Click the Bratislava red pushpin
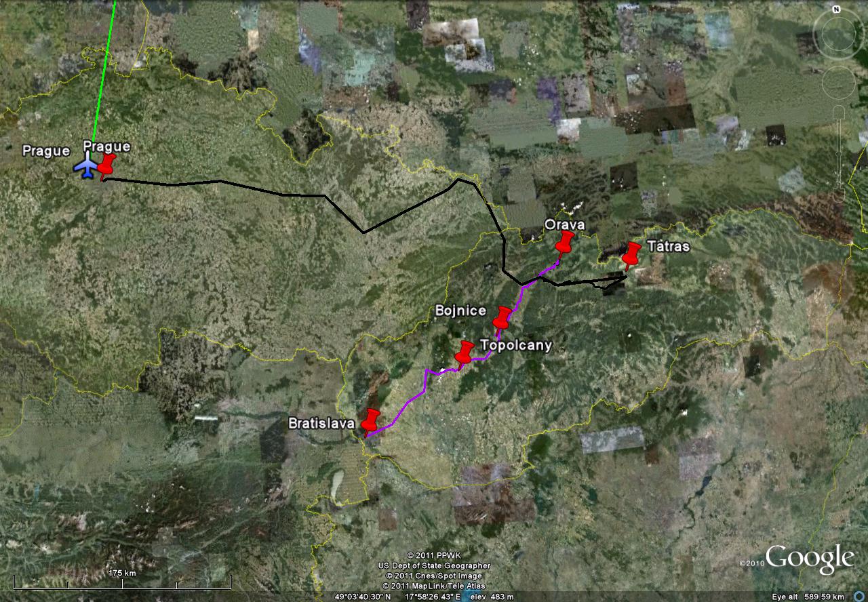This screenshot has height=602, width=868. point(370,422)
